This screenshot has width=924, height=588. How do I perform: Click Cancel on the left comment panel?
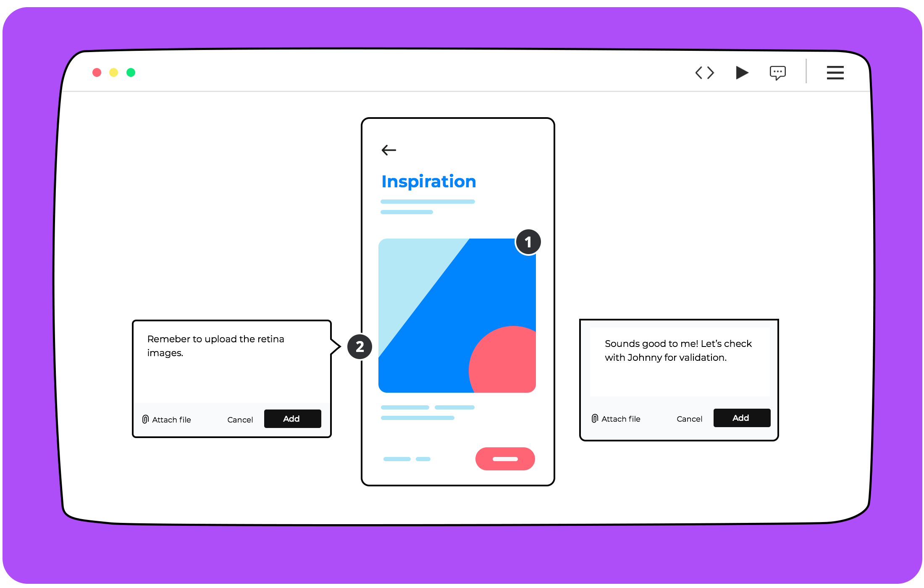point(240,419)
